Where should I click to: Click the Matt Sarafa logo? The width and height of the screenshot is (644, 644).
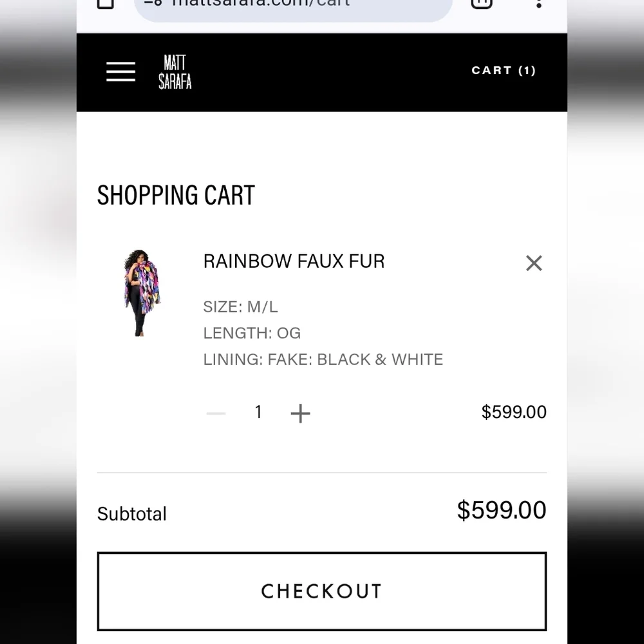175,71
